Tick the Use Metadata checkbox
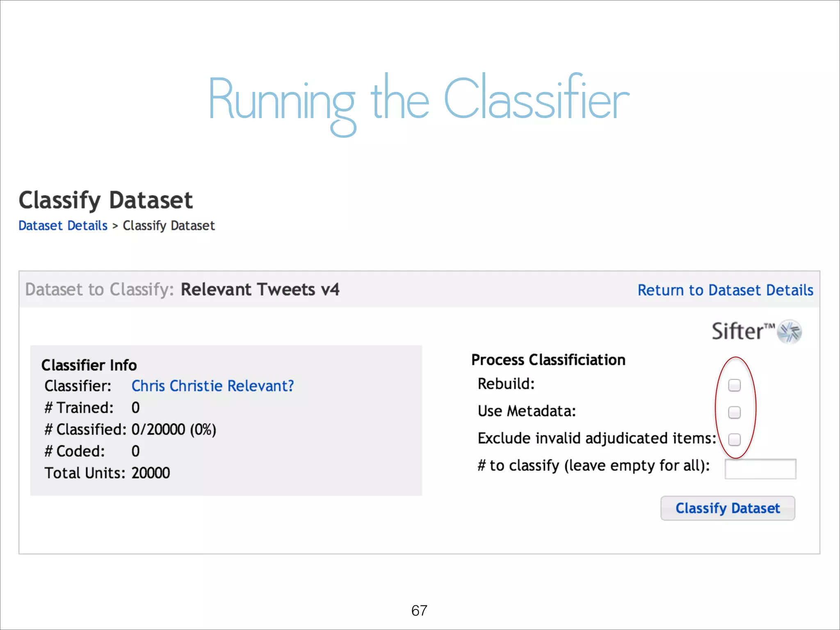The height and width of the screenshot is (630, 840). click(x=734, y=412)
